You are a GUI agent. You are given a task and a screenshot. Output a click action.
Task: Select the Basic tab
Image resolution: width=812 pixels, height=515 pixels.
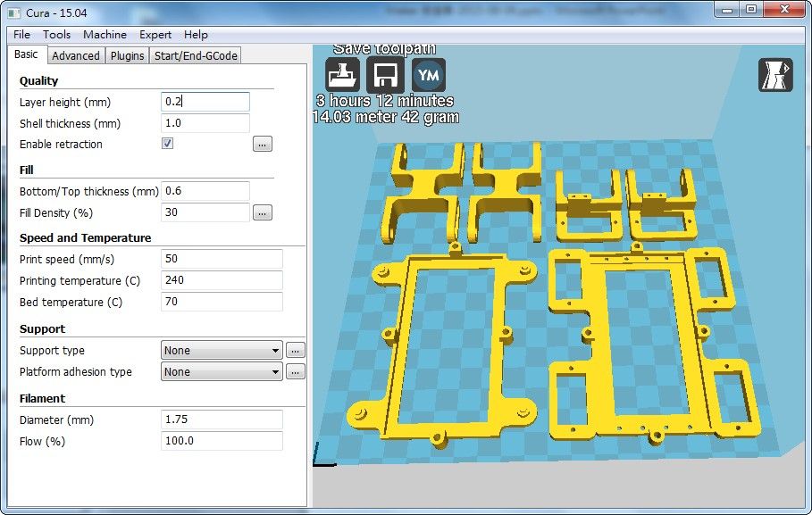[x=27, y=54]
